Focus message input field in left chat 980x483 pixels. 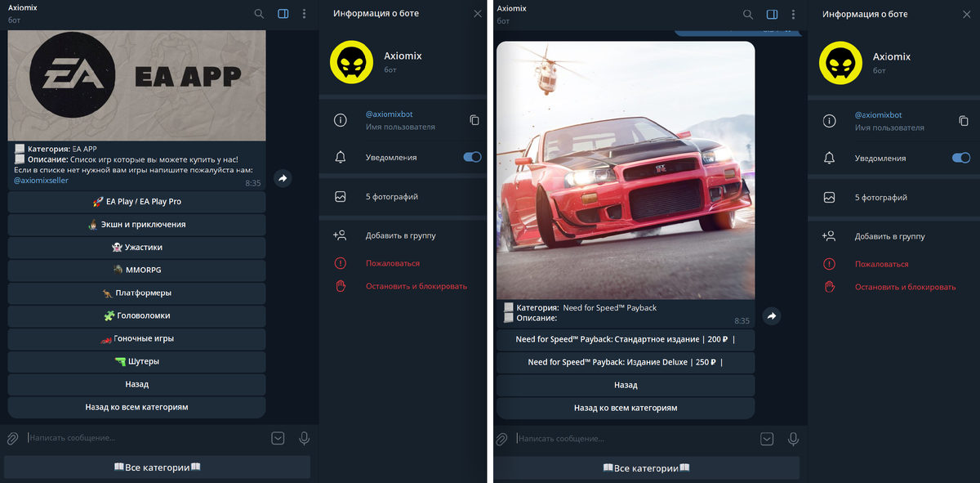(145, 438)
